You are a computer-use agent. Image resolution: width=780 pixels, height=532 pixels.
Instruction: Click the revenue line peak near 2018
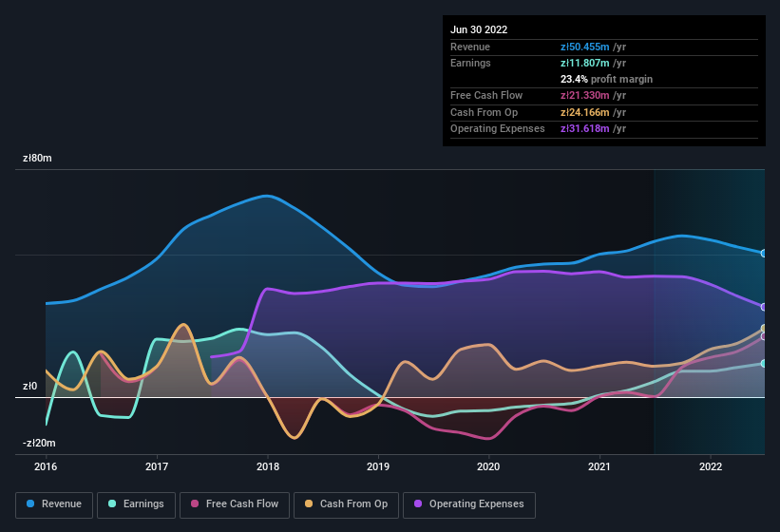[x=268, y=196]
